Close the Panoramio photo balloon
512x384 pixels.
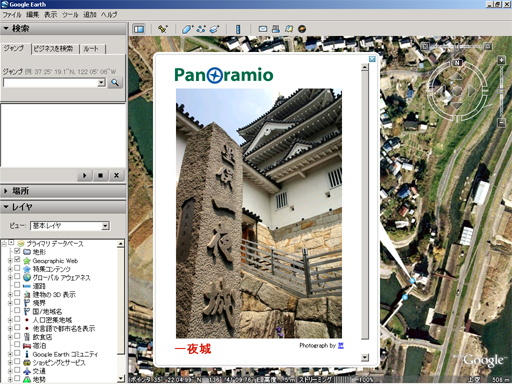tap(372, 59)
